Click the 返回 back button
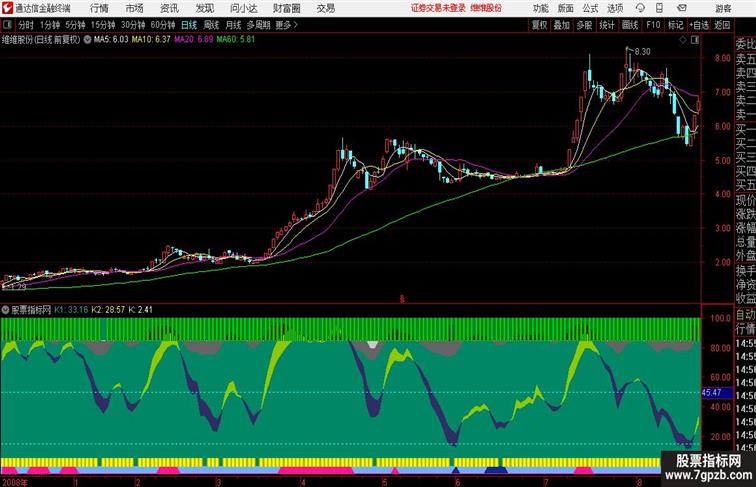The width and height of the screenshot is (756, 487). coord(722,25)
